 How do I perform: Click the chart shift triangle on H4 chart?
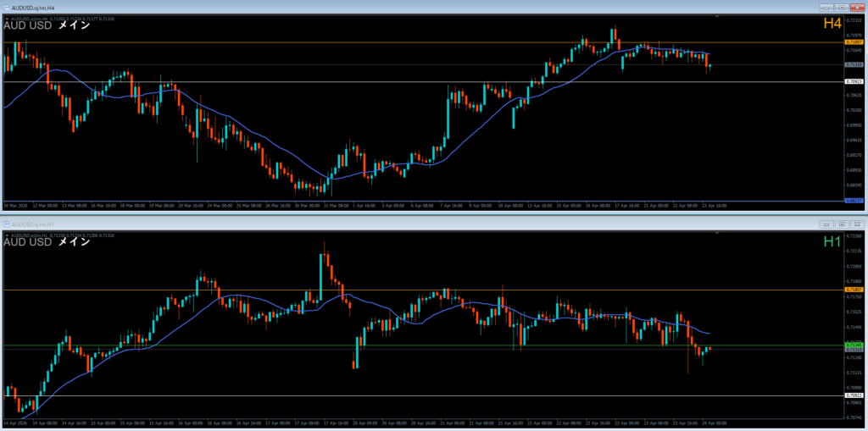pos(718,17)
